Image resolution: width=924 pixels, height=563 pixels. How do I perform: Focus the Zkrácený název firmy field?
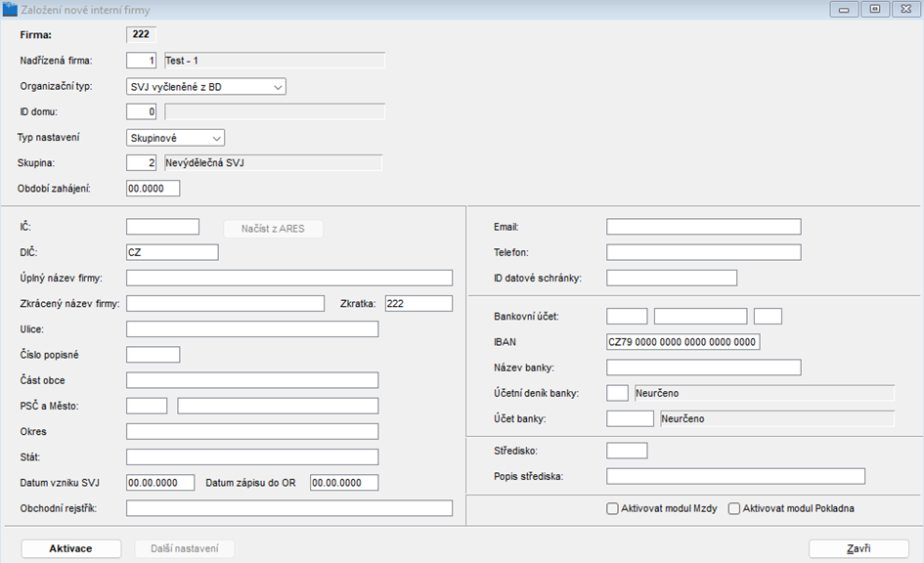coord(225,303)
